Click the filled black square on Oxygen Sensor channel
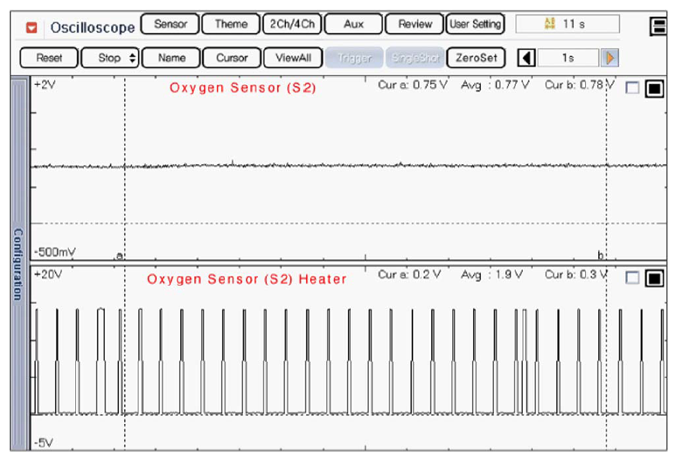 654,89
